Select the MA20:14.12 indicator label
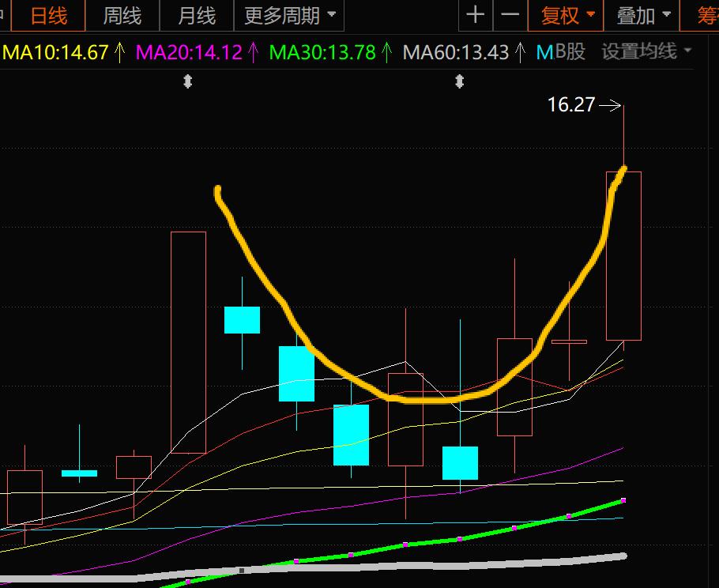The height and width of the screenshot is (588, 719). point(189,52)
